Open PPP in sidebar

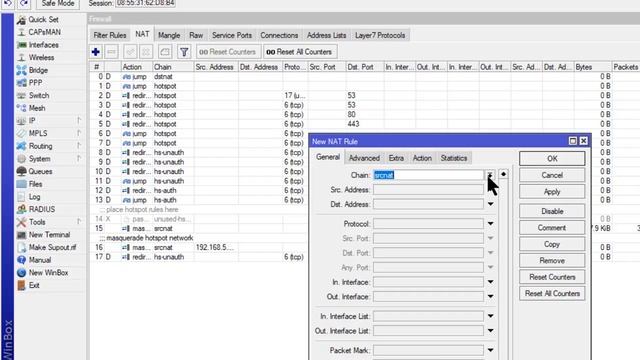coord(36,83)
